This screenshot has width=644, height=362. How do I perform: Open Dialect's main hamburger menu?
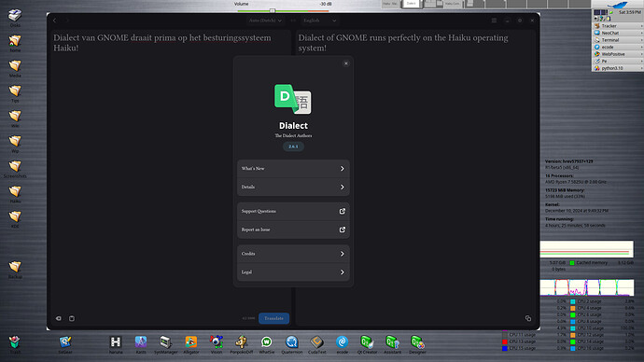494,21
